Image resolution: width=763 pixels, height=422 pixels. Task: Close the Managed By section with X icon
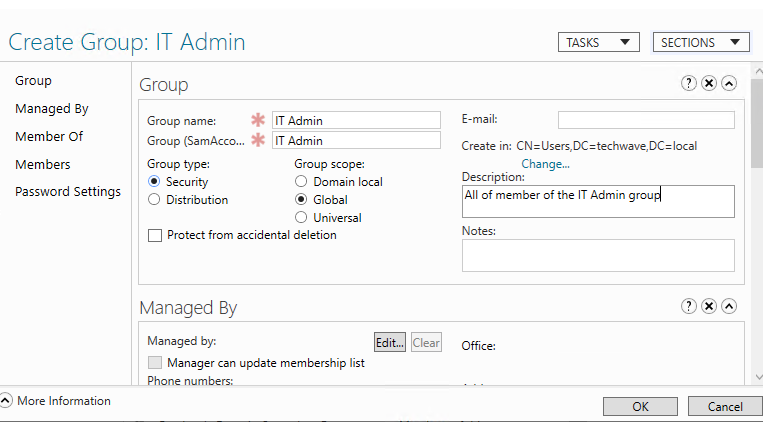pyautogui.click(x=709, y=306)
